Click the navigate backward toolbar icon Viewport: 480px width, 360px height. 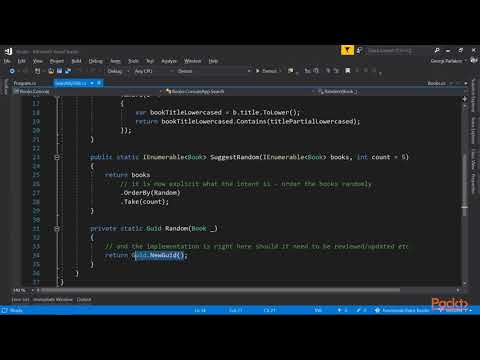[x=12, y=71]
